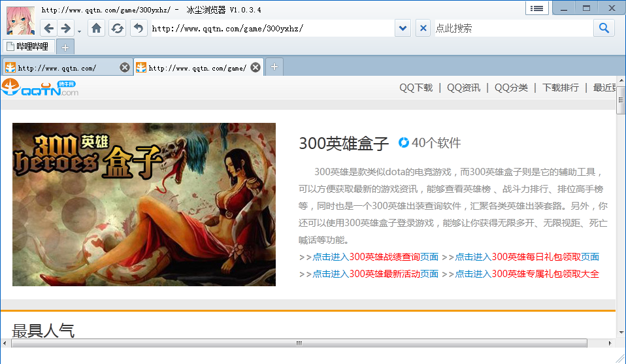626x364 pixels.
Task: Stop loading with the X button
Action: pos(423,28)
